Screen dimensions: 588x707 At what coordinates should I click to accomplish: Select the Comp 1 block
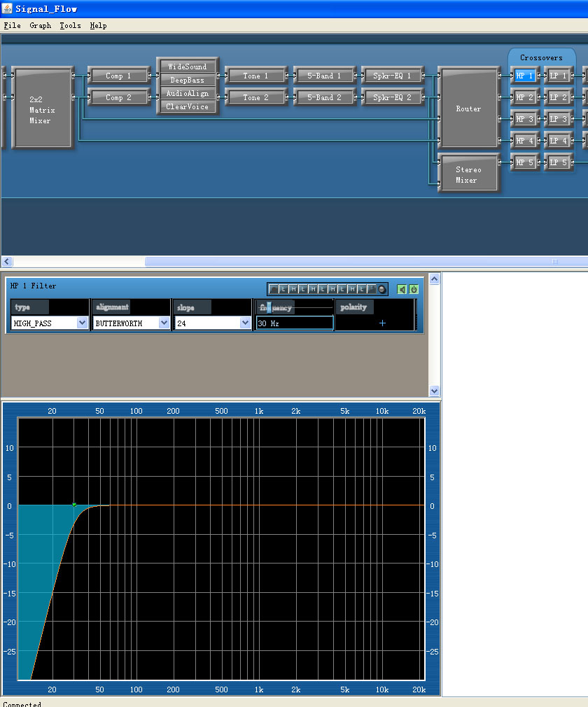(x=118, y=76)
